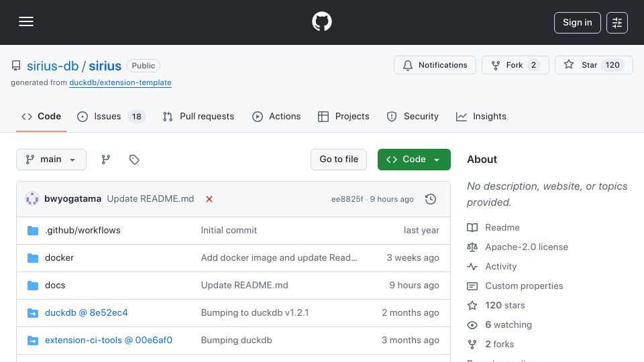Screen dimensions: 644x362
Task: Star the sirius repository
Action: (x=594, y=65)
